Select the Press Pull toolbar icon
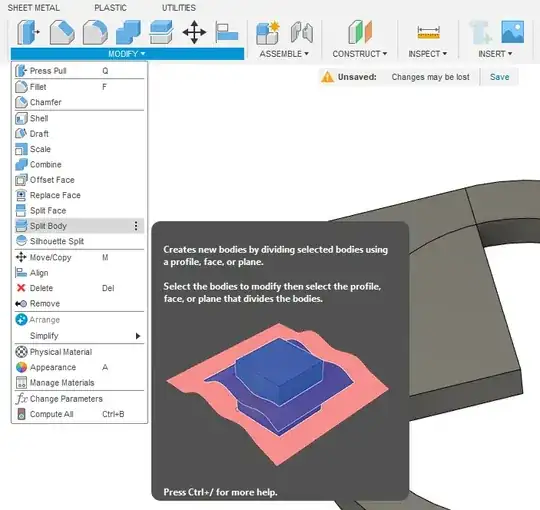 point(28,32)
